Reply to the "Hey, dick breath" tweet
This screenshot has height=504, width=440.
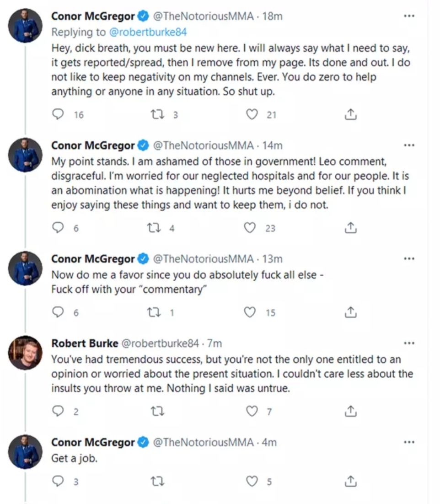click(58, 114)
